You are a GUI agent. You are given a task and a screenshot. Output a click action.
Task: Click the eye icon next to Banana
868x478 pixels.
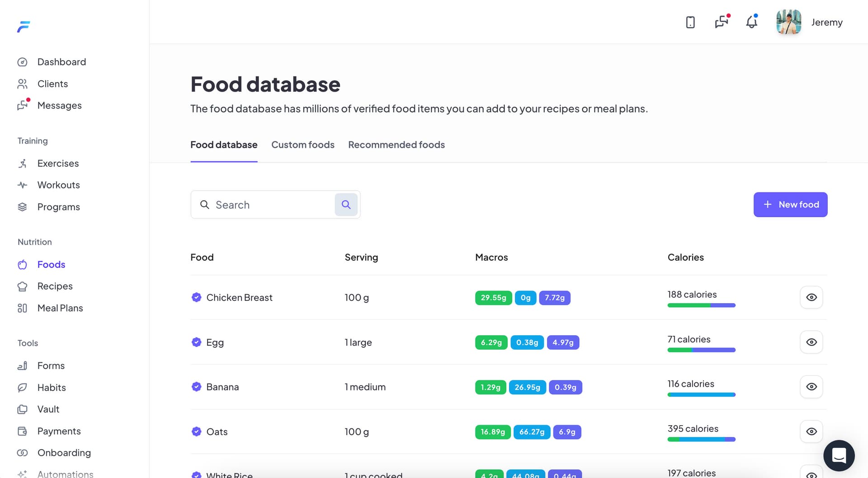[811, 387]
